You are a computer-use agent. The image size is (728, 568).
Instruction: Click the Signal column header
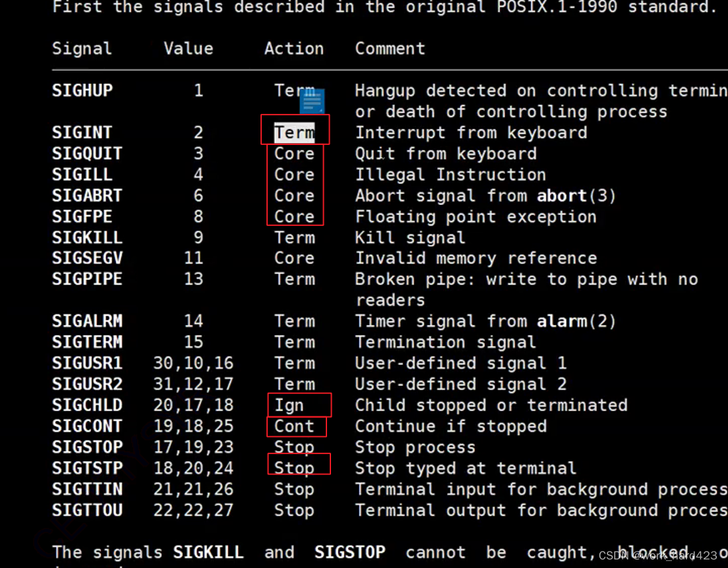tap(82, 49)
